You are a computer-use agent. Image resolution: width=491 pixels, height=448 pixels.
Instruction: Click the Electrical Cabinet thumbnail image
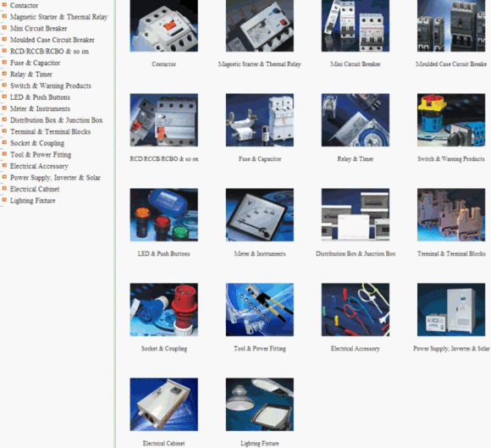tap(163, 405)
